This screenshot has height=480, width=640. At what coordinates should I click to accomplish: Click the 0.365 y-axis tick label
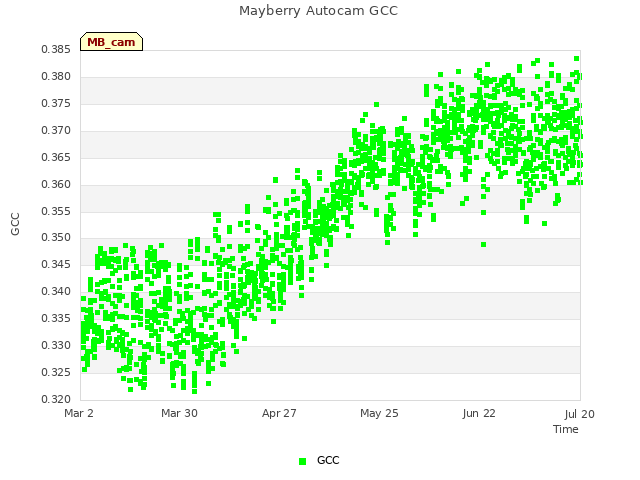pyautogui.click(x=56, y=158)
